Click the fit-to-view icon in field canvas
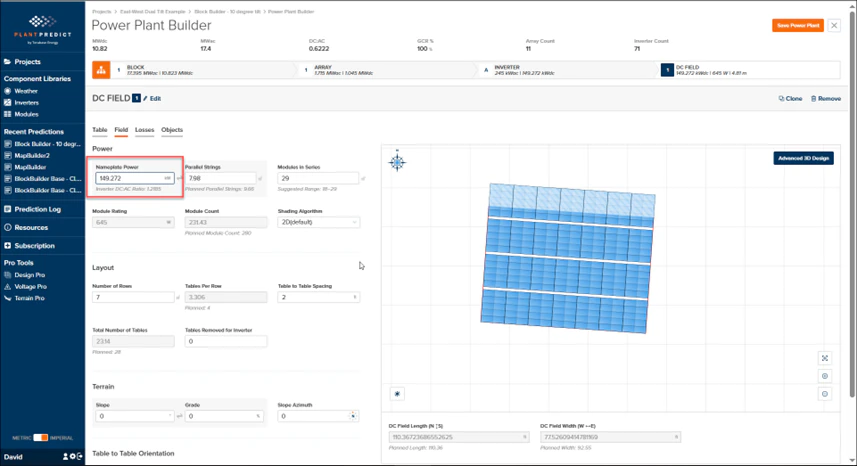The height and width of the screenshot is (466, 857). [x=825, y=358]
